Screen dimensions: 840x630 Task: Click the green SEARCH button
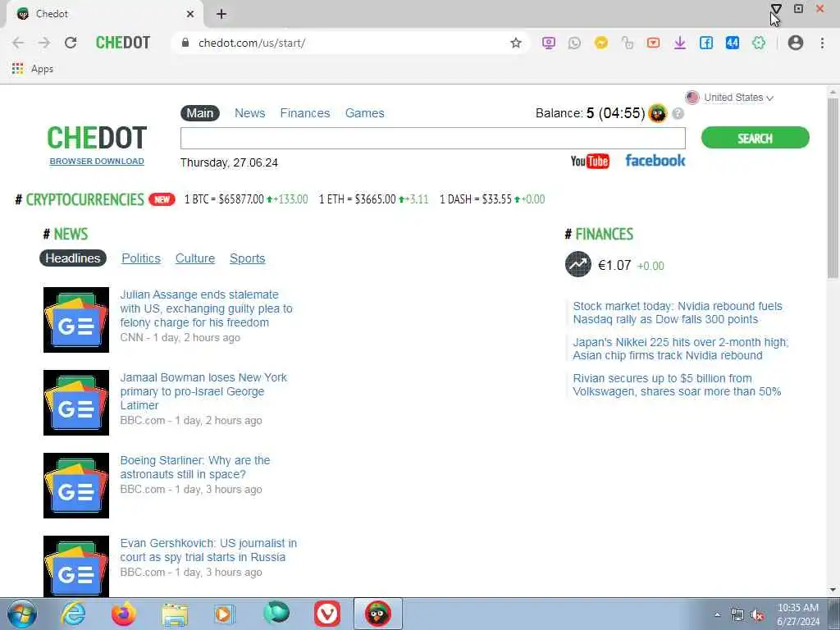[755, 138]
